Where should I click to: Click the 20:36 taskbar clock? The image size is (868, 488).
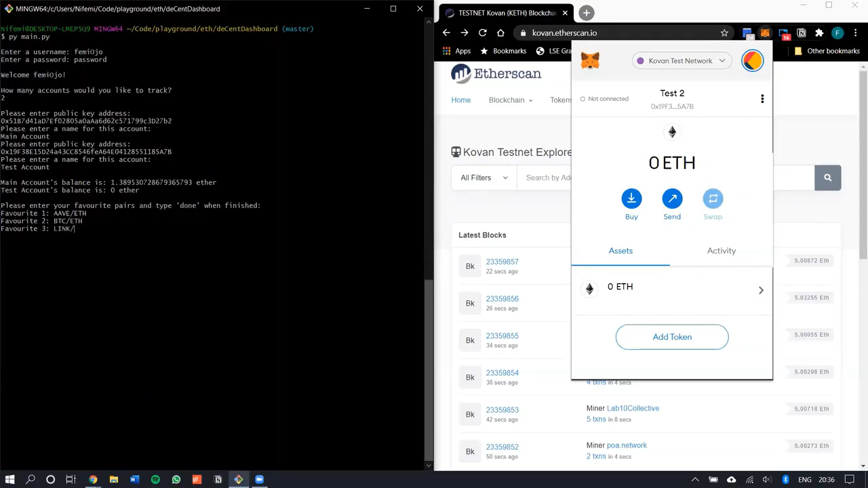[x=827, y=479]
